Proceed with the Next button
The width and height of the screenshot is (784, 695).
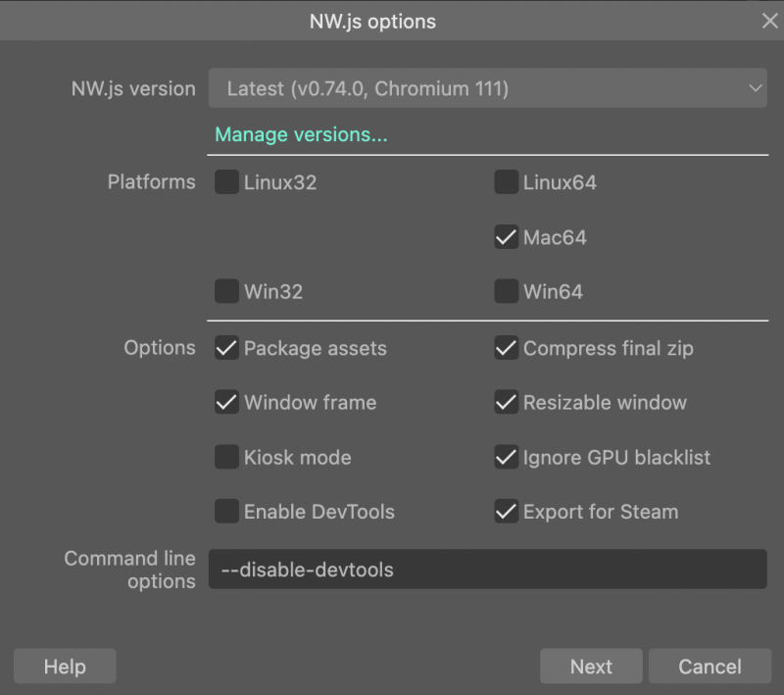pos(591,666)
